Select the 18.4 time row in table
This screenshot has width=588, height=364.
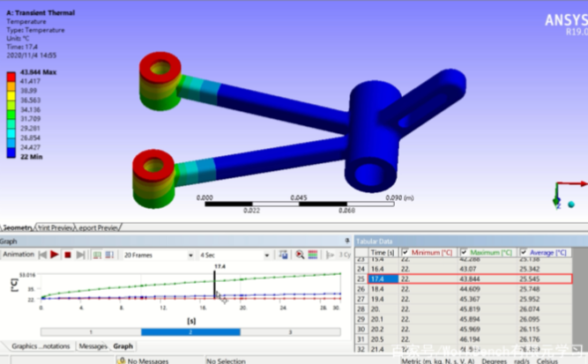[383, 288]
